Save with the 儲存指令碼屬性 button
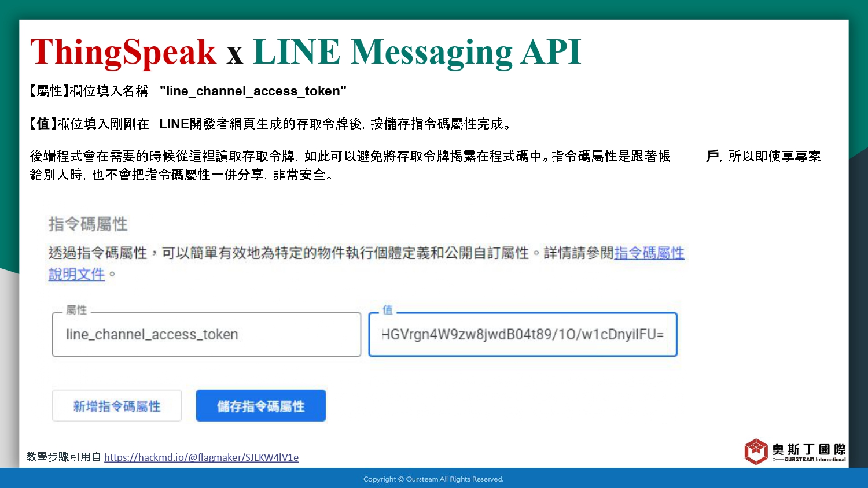The width and height of the screenshot is (868, 488). point(260,406)
